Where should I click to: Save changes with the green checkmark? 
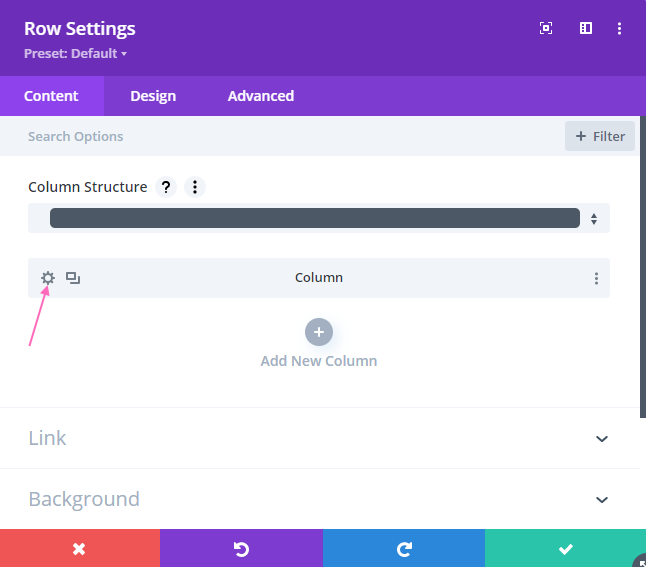pos(565,548)
